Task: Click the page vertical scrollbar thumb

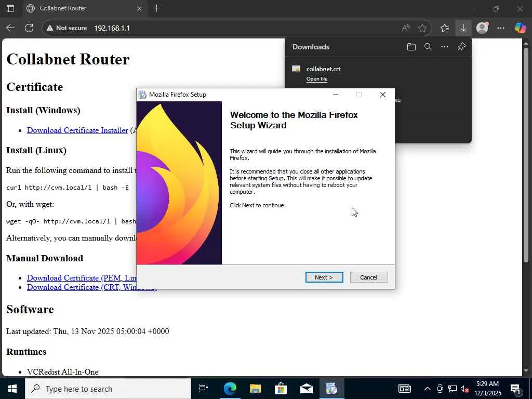Action: pyautogui.click(x=526, y=154)
